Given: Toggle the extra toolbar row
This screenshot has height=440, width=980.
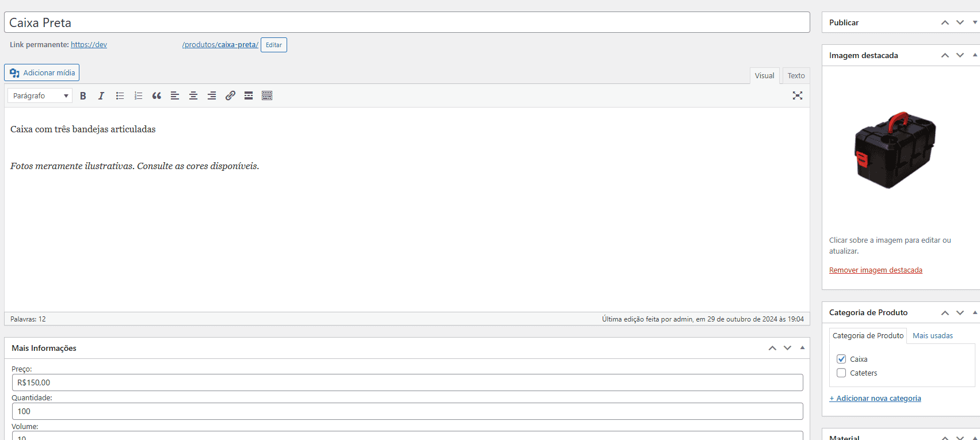Looking at the screenshot, I should coord(267,96).
